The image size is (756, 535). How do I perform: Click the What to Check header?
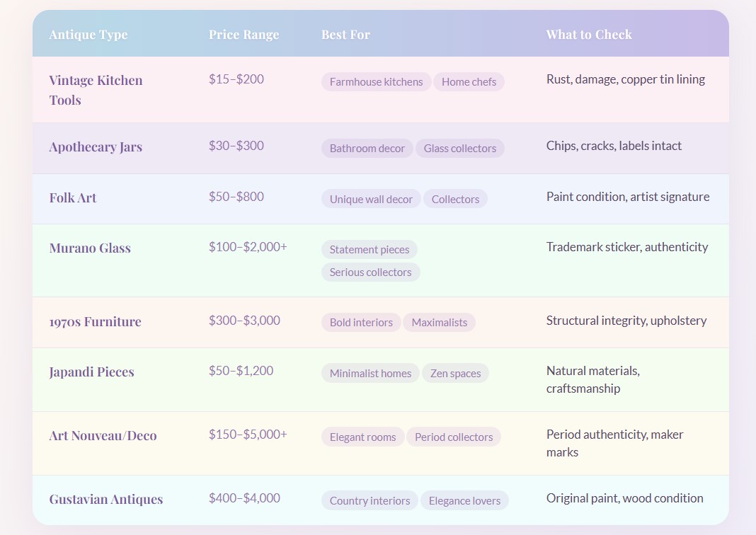588,35
